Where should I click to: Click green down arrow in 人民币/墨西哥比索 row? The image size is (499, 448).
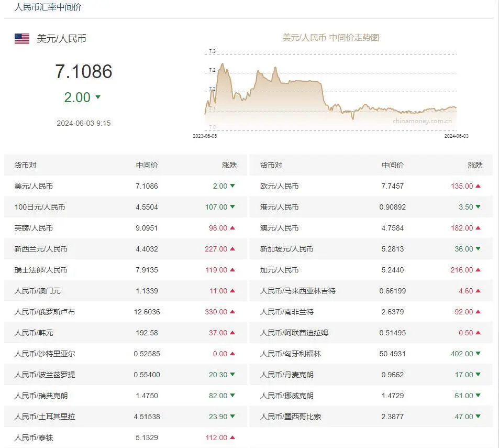[478, 417]
